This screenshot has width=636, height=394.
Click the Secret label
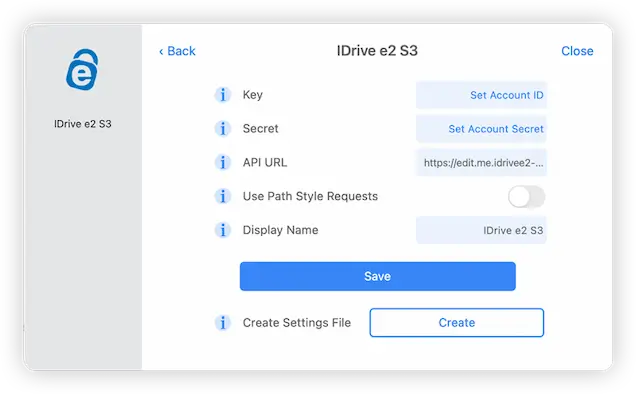tap(260, 129)
